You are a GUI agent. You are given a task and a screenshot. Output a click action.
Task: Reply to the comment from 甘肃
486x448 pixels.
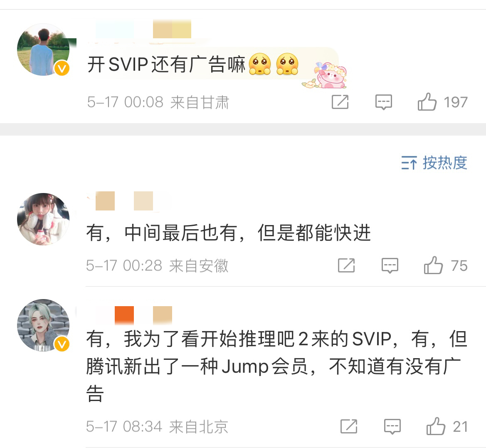pos(383,102)
